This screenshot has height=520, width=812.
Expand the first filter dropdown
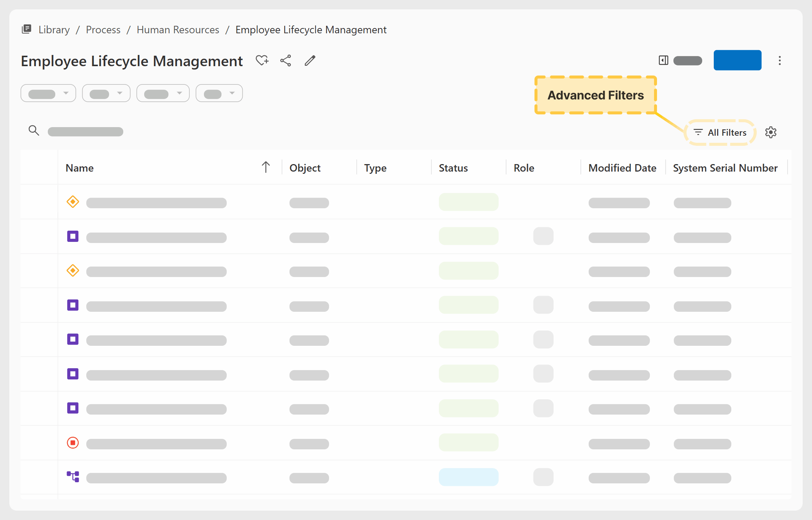pos(48,93)
